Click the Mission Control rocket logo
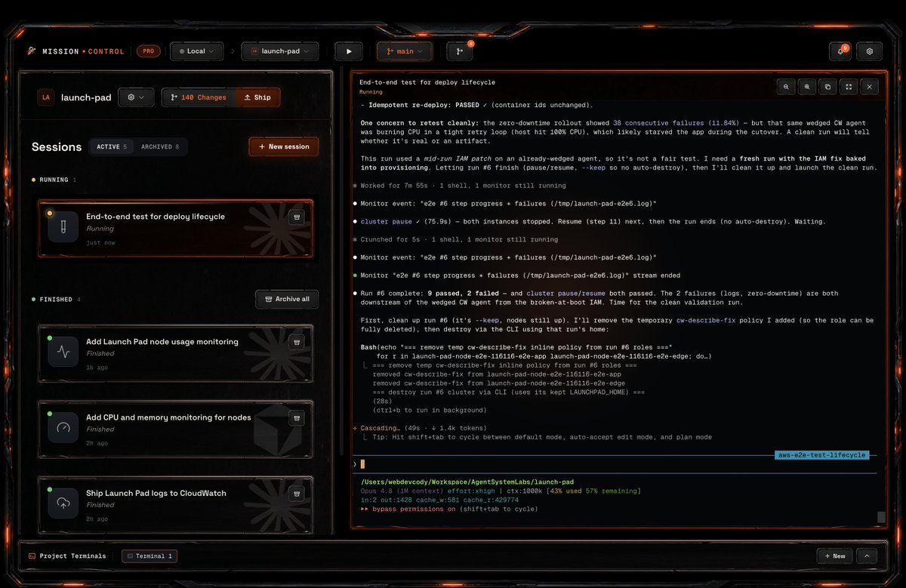Viewport: 906px width, 588px height. (x=32, y=51)
